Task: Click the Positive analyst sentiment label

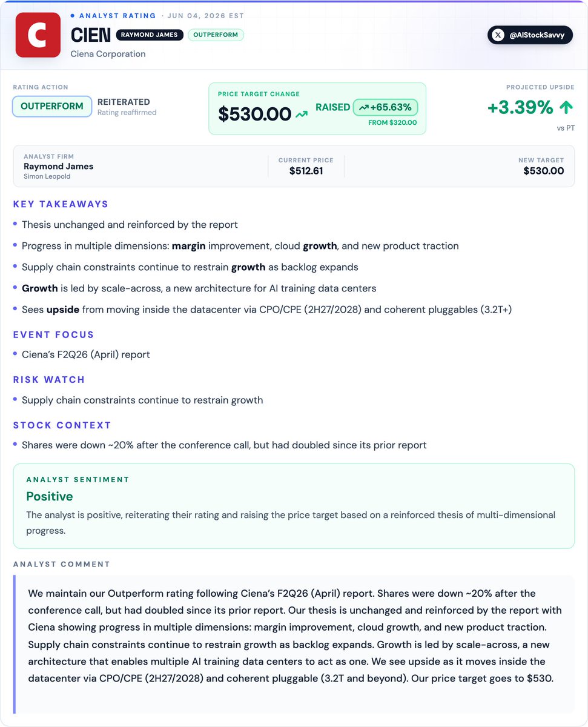Action: 50,496
